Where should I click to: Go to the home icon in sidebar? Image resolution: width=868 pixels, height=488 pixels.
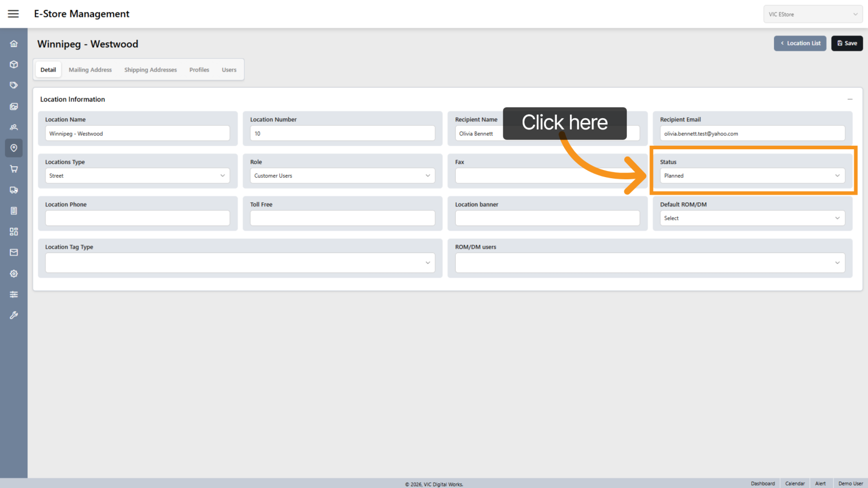pyautogui.click(x=14, y=44)
